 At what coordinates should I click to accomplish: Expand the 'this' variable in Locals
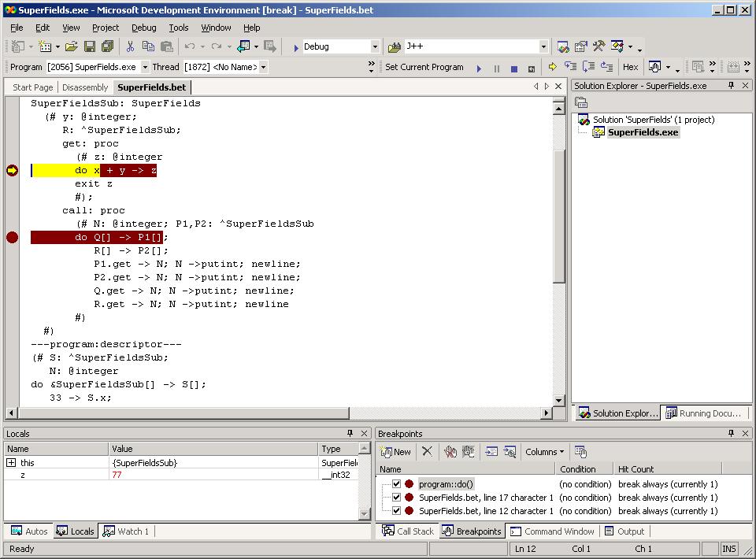click(11, 463)
